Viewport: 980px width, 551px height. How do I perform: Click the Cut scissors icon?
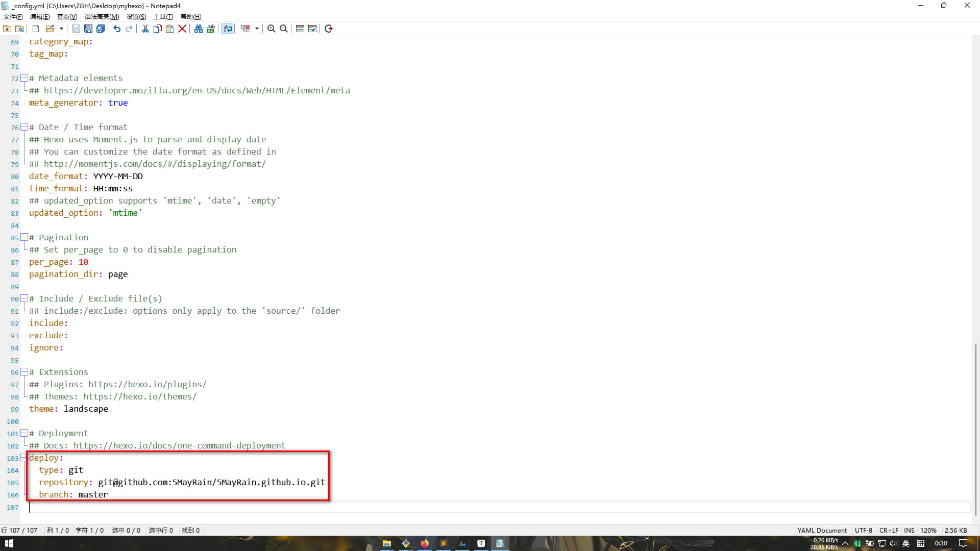(x=145, y=29)
